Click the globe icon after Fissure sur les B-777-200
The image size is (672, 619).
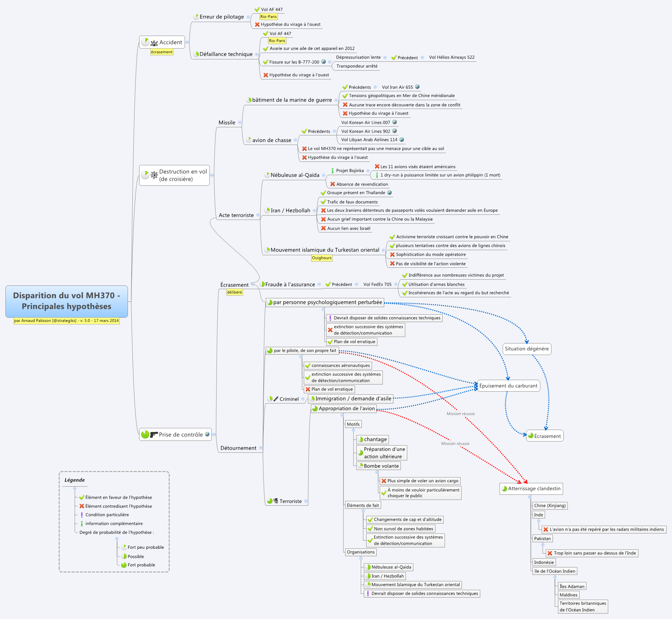pyautogui.click(x=323, y=62)
